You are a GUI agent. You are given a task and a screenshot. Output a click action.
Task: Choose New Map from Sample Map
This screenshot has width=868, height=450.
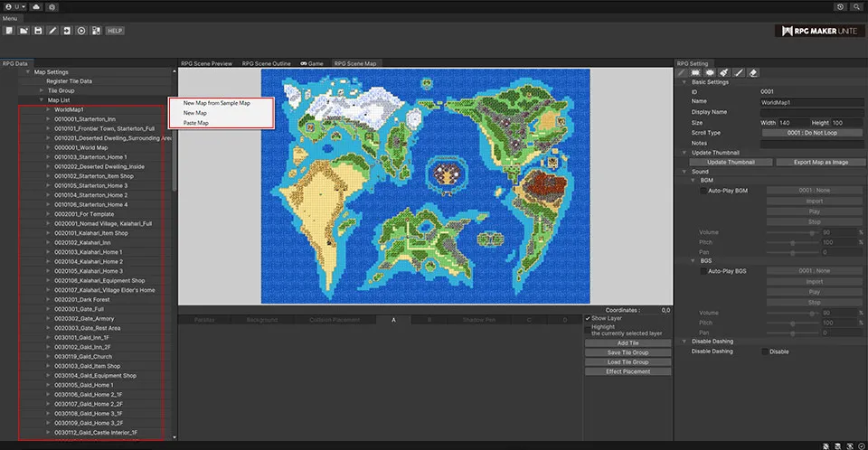pos(216,103)
